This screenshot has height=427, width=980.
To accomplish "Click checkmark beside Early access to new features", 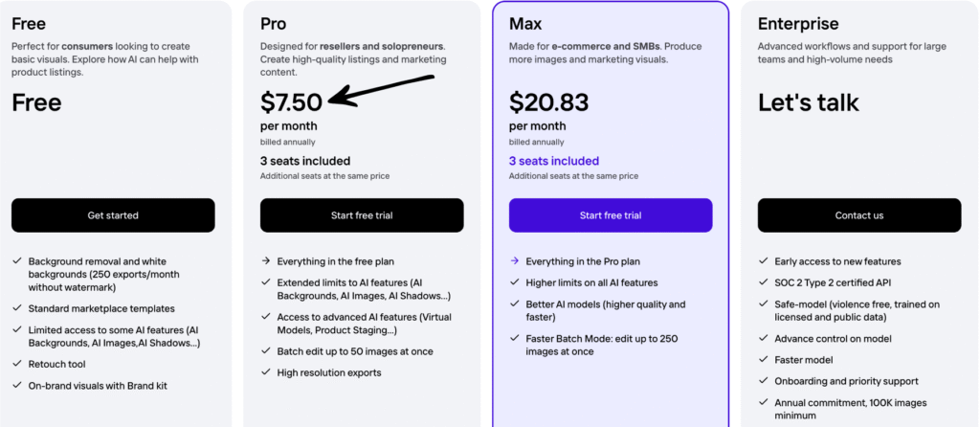I will point(763,261).
